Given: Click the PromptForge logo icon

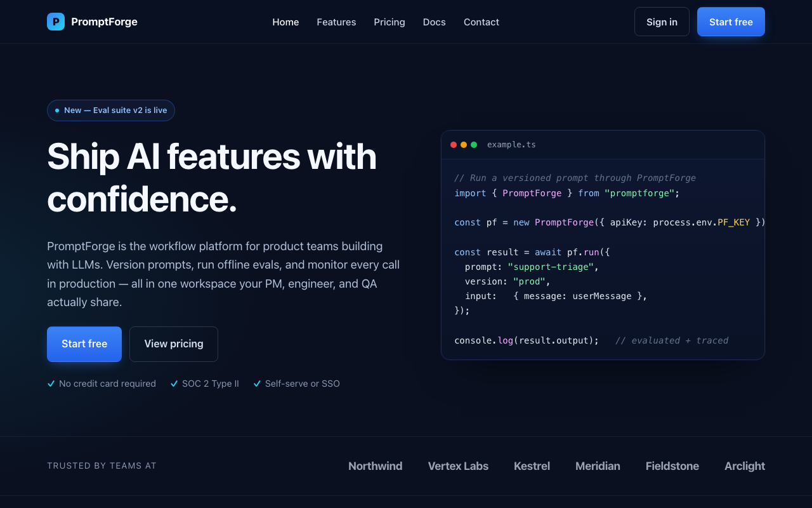Looking at the screenshot, I should (56, 22).
